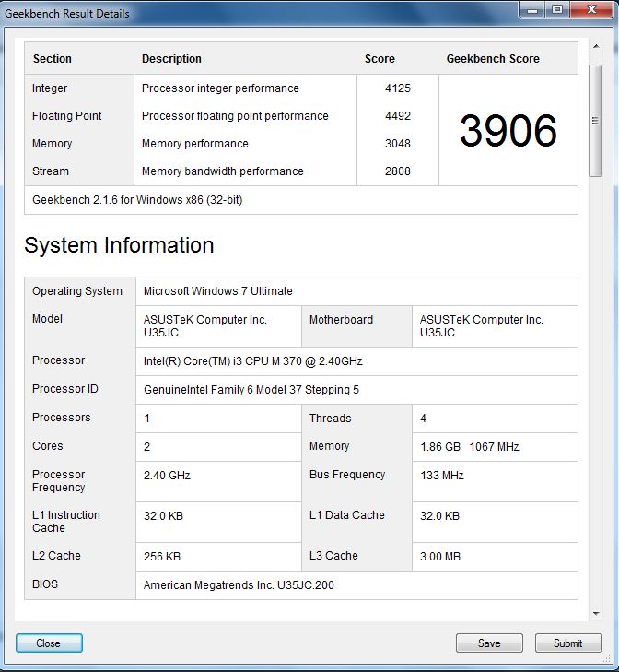Click L1 Instruction Cache value 32.0 KB
The height and width of the screenshot is (672, 619).
163,515
